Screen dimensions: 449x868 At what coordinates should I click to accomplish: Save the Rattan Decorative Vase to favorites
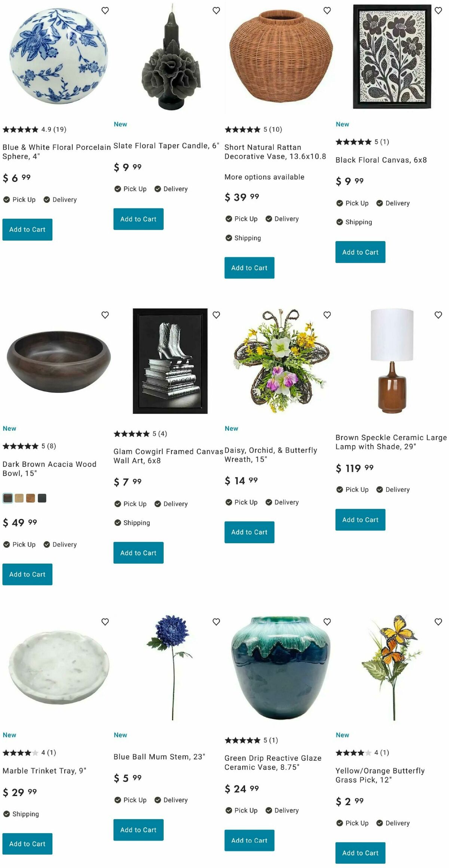pyautogui.click(x=327, y=10)
